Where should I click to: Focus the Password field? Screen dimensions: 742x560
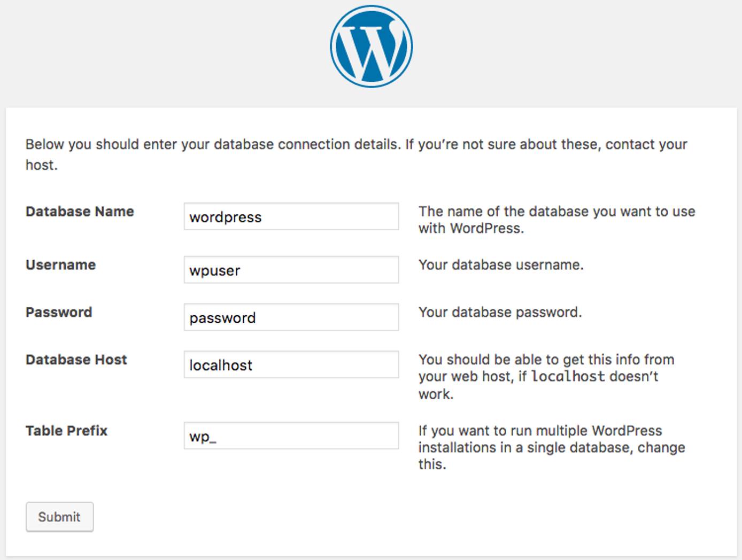tap(291, 317)
